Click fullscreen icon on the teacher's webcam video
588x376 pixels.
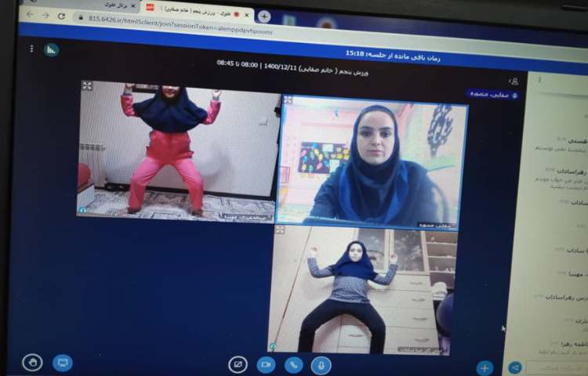tap(288, 99)
